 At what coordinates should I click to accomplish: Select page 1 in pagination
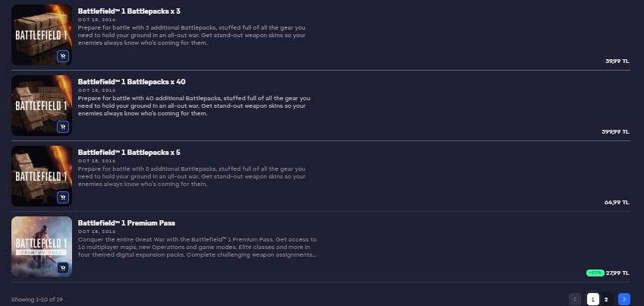click(593, 299)
